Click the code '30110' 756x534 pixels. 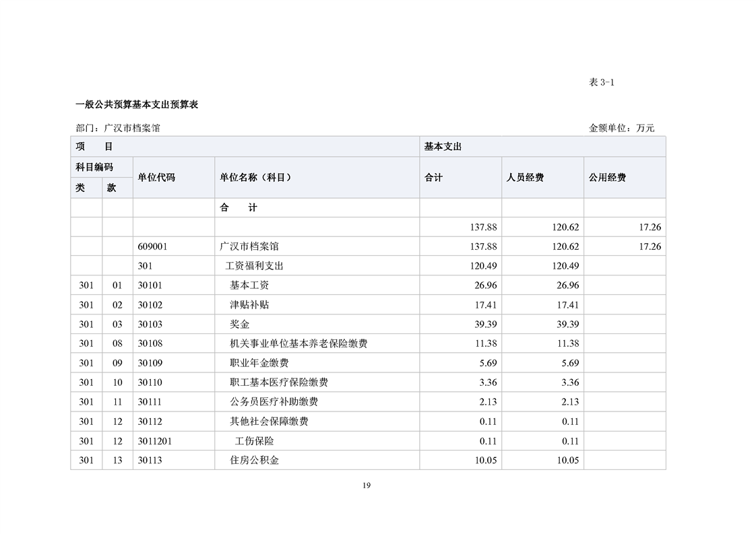click(150, 382)
